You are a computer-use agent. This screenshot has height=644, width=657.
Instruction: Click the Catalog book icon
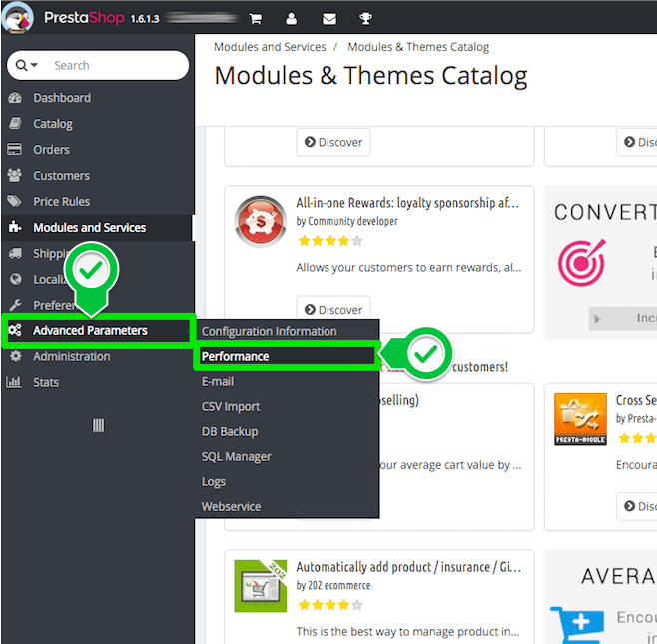coord(15,124)
